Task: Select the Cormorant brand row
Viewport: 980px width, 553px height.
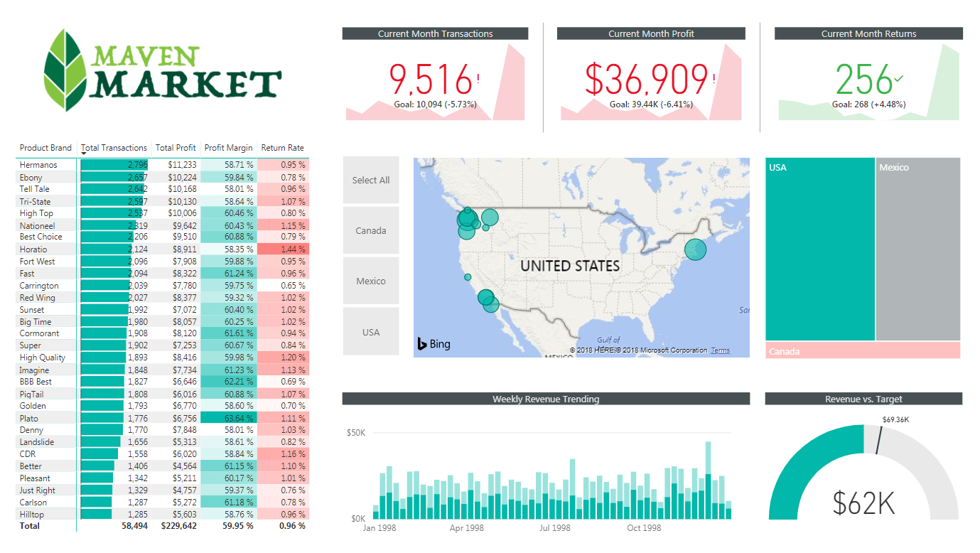Action: tap(162, 333)
